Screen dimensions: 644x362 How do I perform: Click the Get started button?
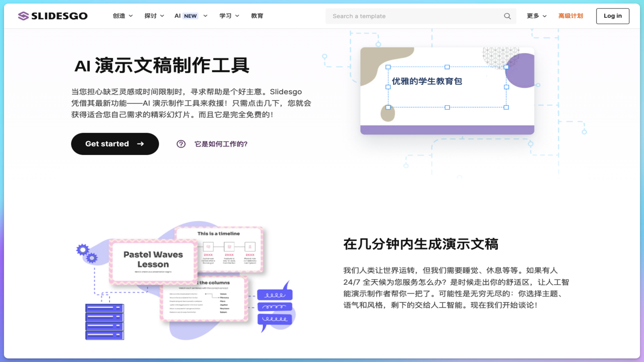pyautogui.click(x=115, y=144)
